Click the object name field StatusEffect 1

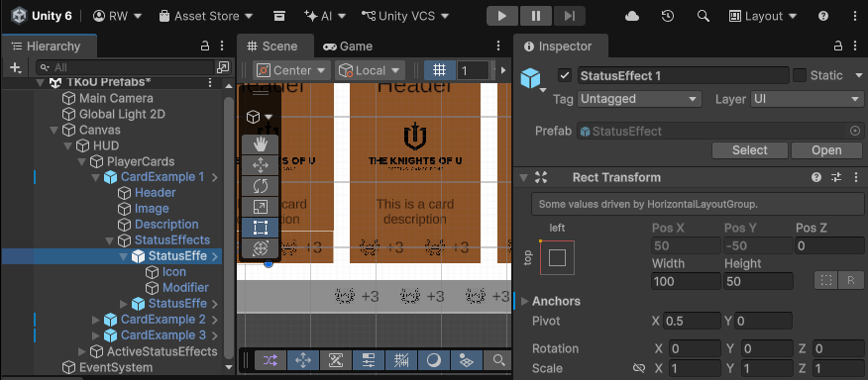[x=683, y=75]
